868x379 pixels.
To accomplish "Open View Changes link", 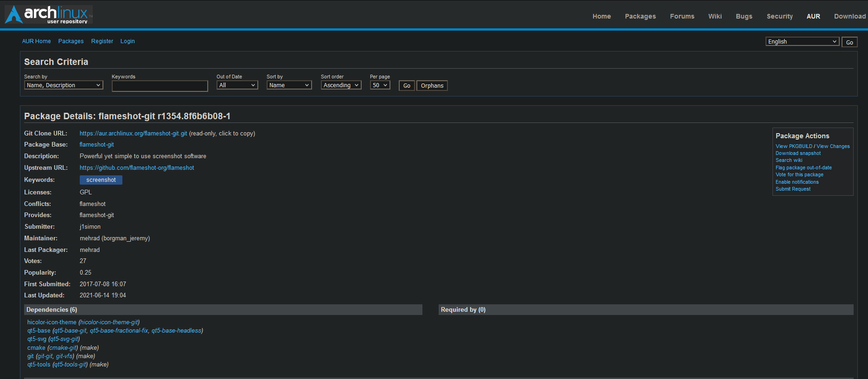I will point(833,146).
